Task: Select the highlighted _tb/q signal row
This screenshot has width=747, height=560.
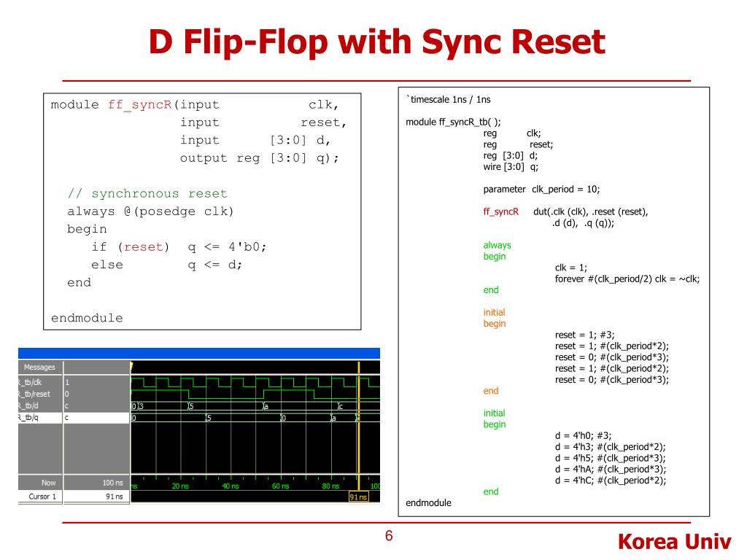Action: click(x=41, y=418)
